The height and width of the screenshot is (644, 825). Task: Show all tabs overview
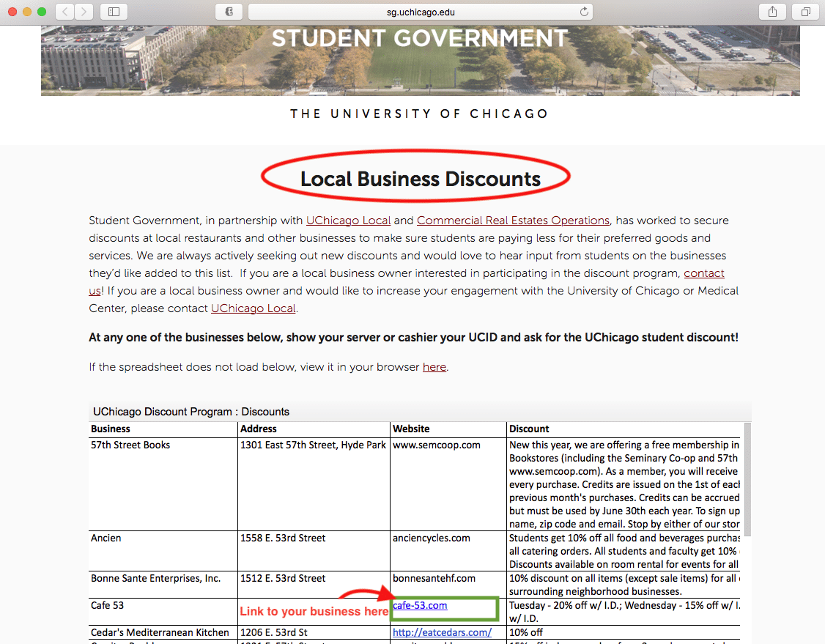(x=805, y=12)
